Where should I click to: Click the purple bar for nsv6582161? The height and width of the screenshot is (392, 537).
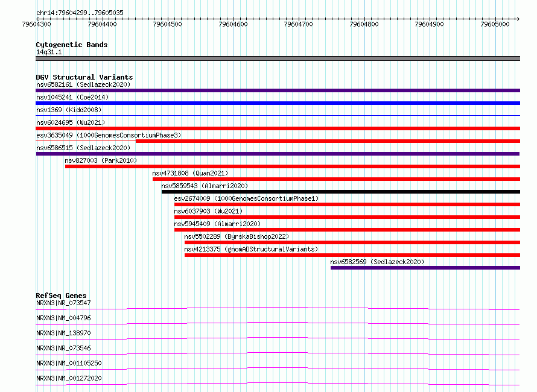point(278,90)
